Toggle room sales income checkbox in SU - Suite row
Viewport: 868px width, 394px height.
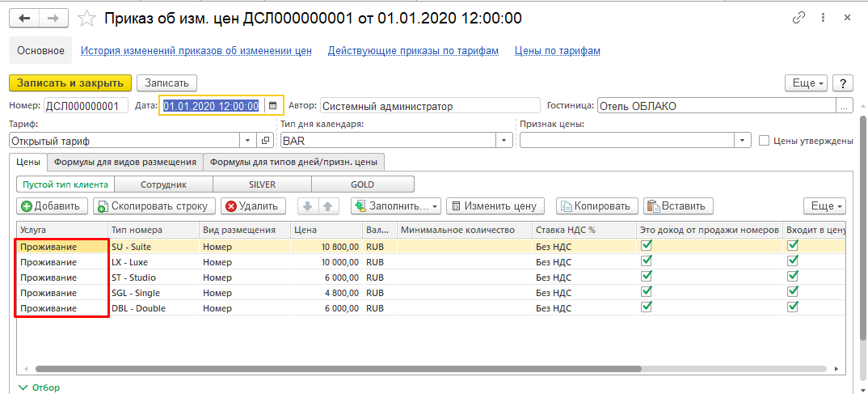coord(646,245)
